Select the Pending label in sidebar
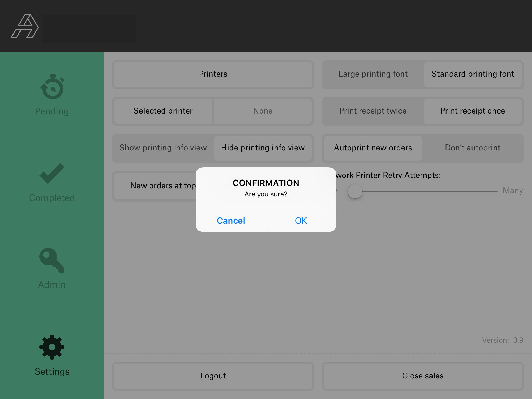 pos(52,111)
